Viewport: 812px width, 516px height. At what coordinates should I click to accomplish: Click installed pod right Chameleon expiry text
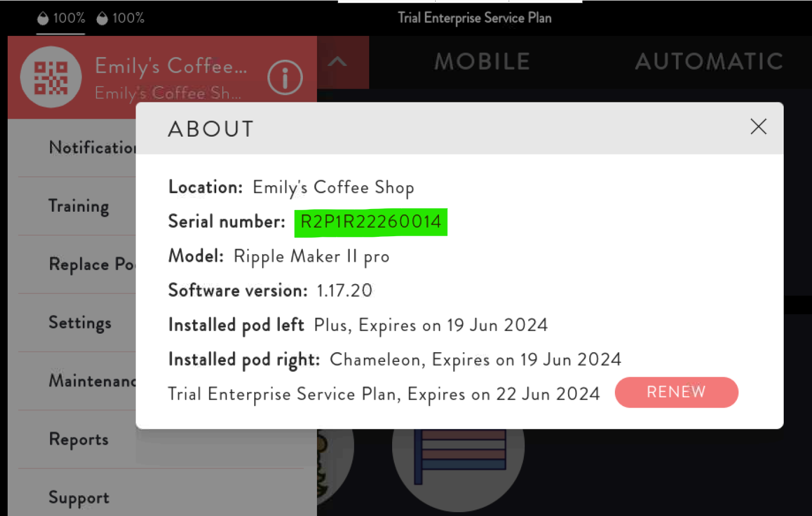pos(475,360)
